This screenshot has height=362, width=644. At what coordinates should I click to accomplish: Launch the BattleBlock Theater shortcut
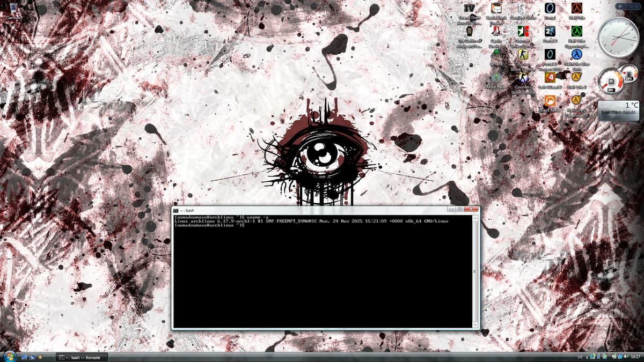tap(496, 9)
